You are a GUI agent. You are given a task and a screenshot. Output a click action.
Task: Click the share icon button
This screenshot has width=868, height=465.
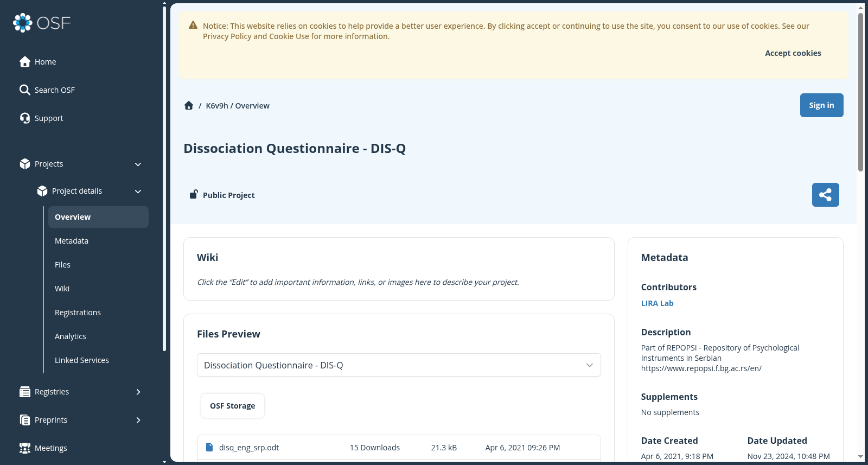point(826,195)
